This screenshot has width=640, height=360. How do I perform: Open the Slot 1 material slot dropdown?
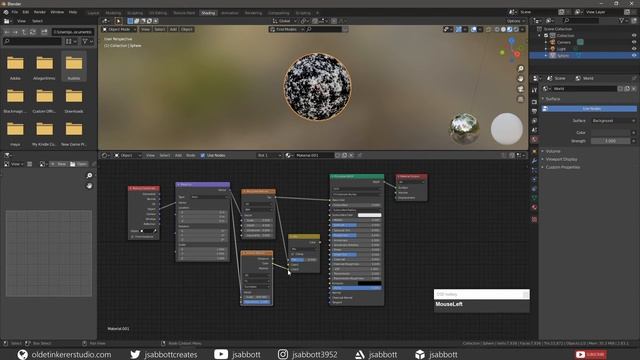click(269, 156)
